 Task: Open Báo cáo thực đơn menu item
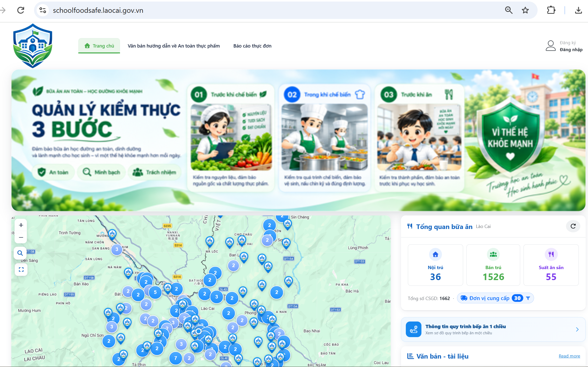[x=252, y=46]
